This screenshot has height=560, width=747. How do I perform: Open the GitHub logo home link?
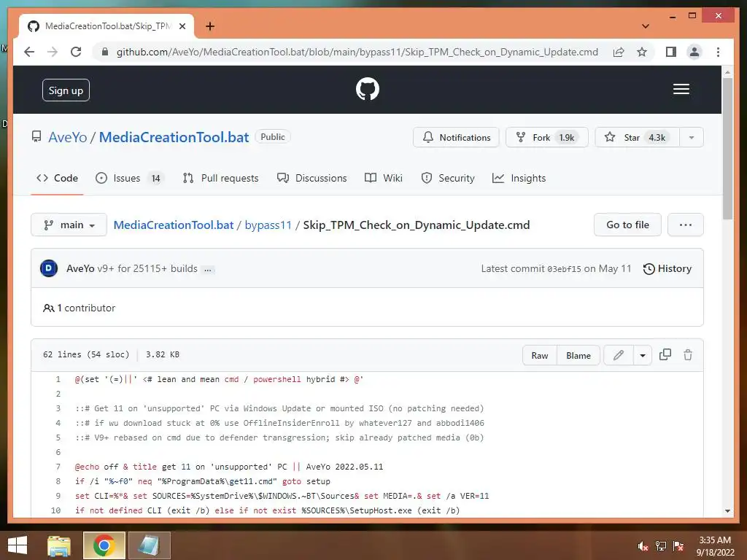tap(368, 89)
